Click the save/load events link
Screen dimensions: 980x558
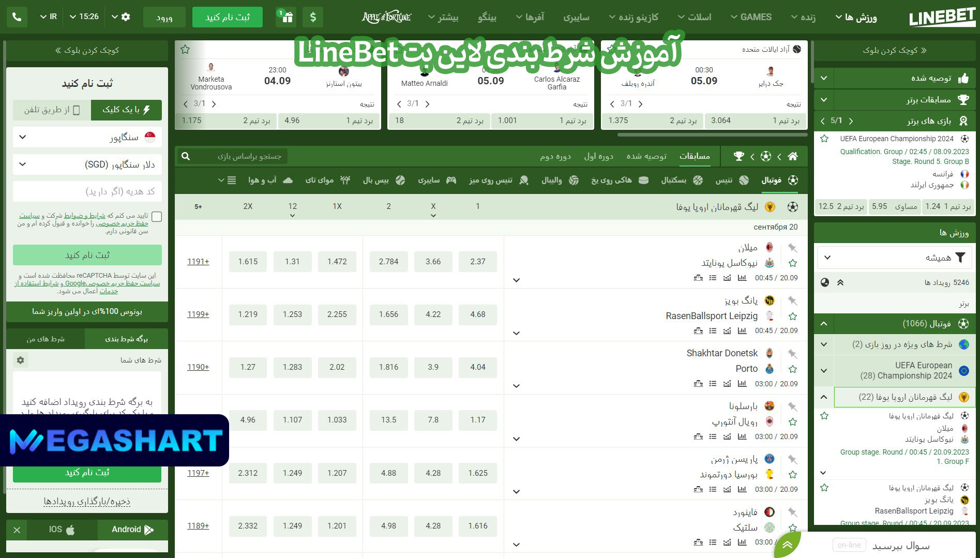pyautogui.click(x=87, y=501)
